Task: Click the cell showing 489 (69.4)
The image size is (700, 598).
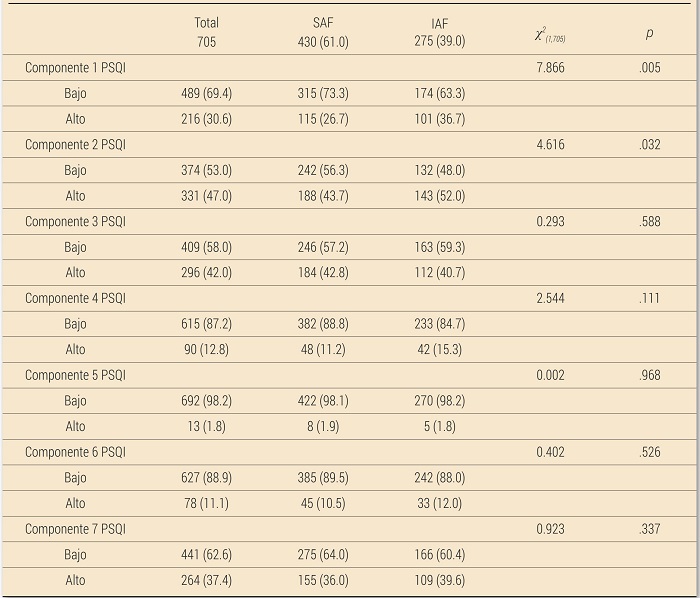Action: tap(206, 94)
